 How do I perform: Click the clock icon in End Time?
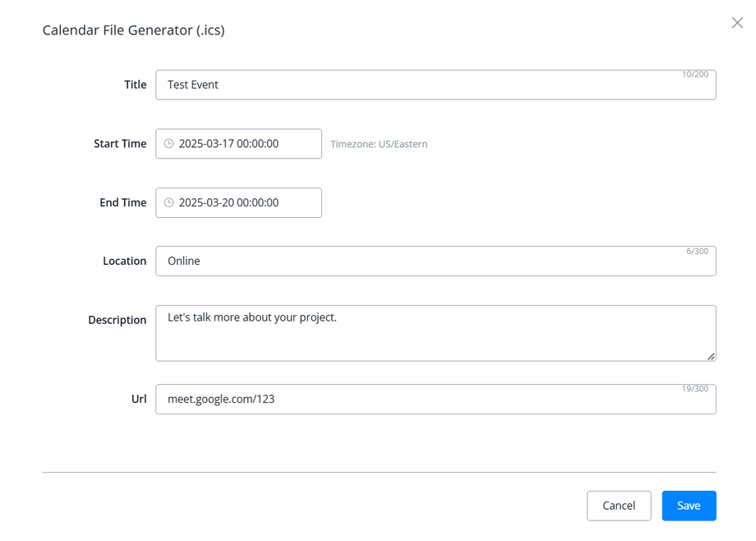point(169,203)
